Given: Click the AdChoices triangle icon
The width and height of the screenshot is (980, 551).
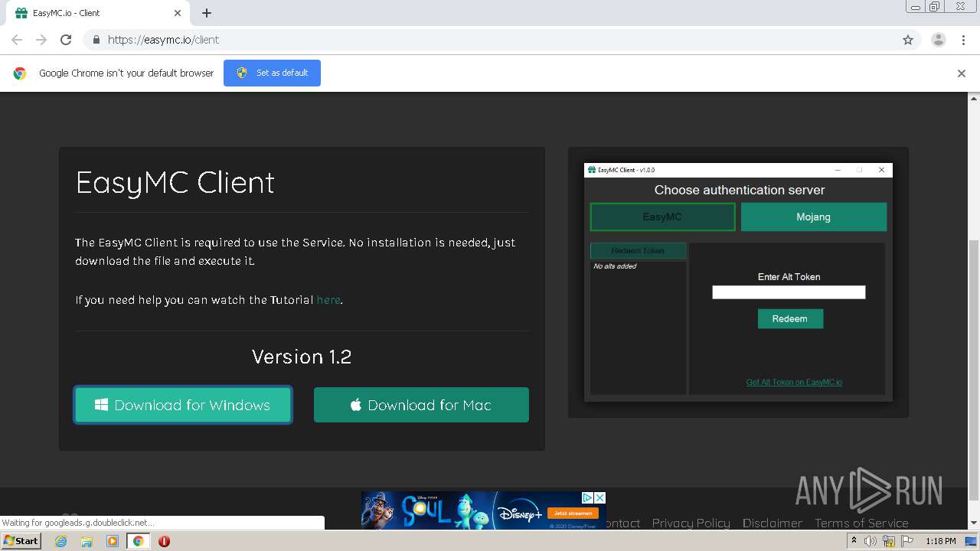Looking at the screenshot, I should click(588, 497).
